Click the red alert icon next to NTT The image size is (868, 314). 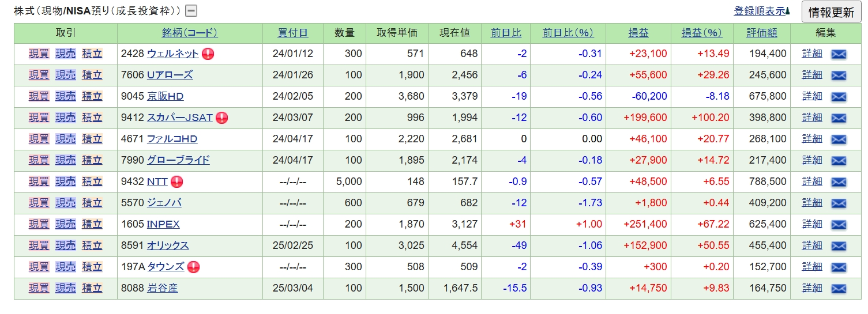tap(176, 182)
